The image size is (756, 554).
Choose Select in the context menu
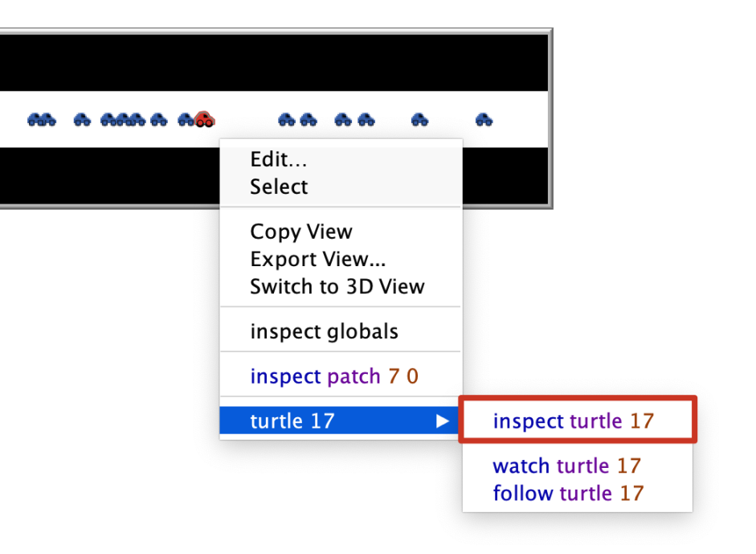pyautogui.click(x=279, y=187)
